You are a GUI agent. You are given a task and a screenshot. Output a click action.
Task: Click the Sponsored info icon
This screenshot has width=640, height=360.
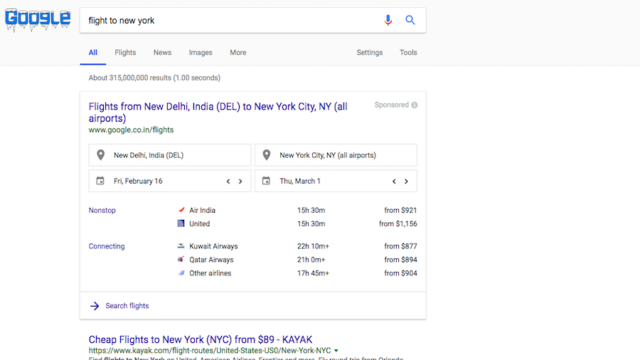414,105
